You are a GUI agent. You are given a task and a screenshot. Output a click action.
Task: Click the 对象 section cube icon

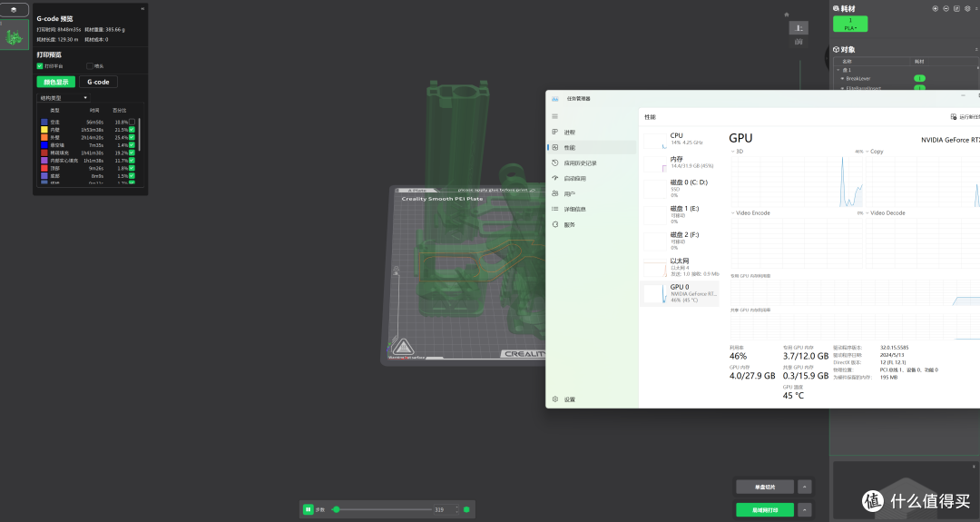(x=837, y=49)
